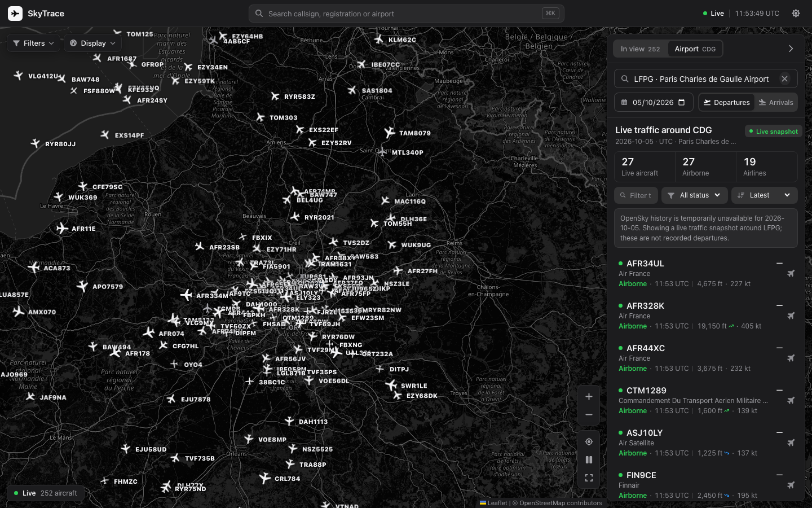Select aircraft AFR11E on the map

point(62,229)
